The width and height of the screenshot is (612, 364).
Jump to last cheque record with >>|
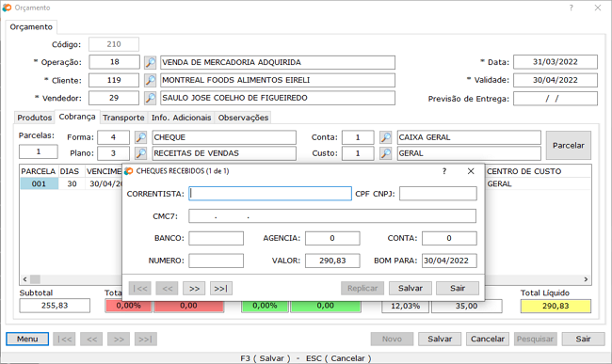coord(221,289)
